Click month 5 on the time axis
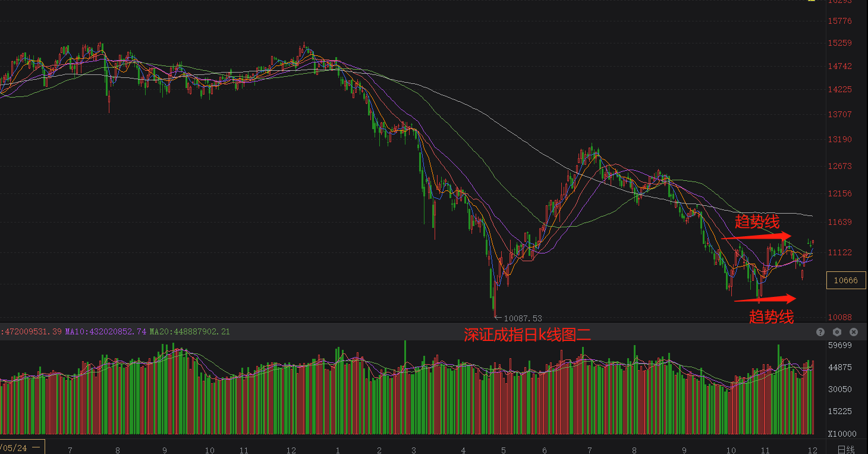This screenshot has height=454, width=868. click(x=503, y=450)
